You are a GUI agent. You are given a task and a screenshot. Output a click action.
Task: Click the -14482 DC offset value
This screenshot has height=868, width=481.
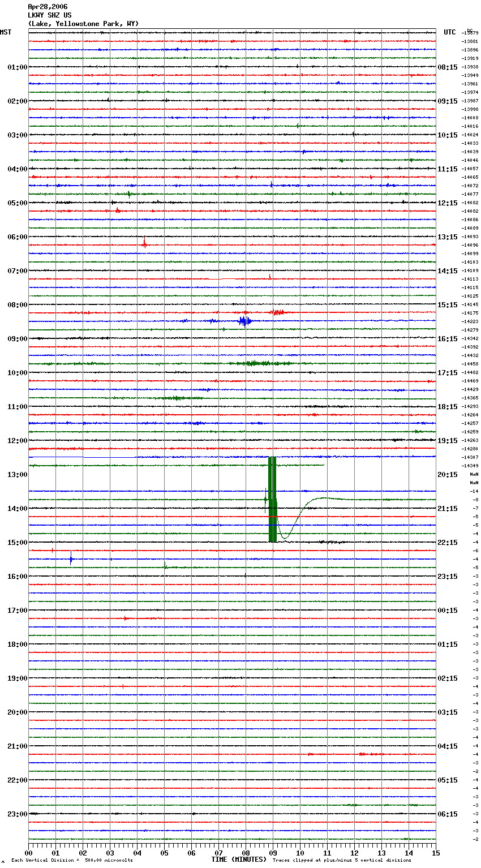click(470, 372)
